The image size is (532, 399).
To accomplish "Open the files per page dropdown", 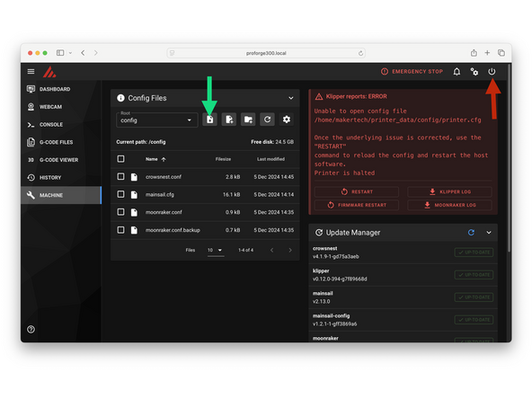I will 216,250.
